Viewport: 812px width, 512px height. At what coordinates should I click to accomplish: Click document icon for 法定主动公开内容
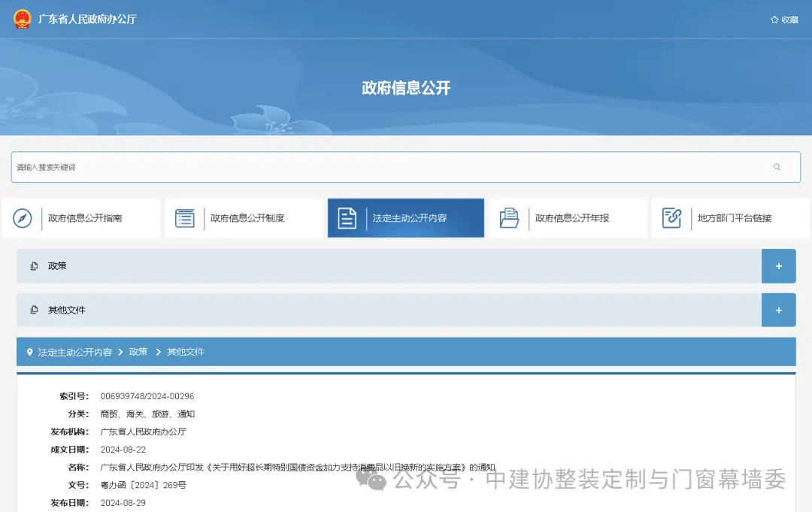click(347, 218)
